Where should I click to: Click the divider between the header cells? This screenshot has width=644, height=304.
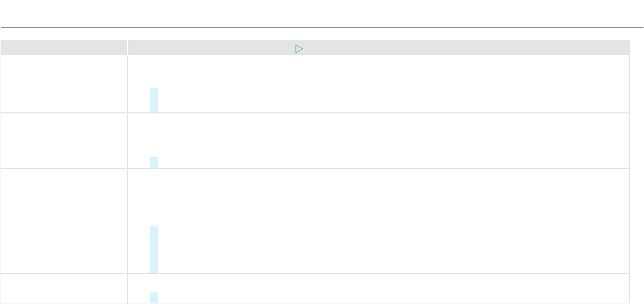(128, 48)
